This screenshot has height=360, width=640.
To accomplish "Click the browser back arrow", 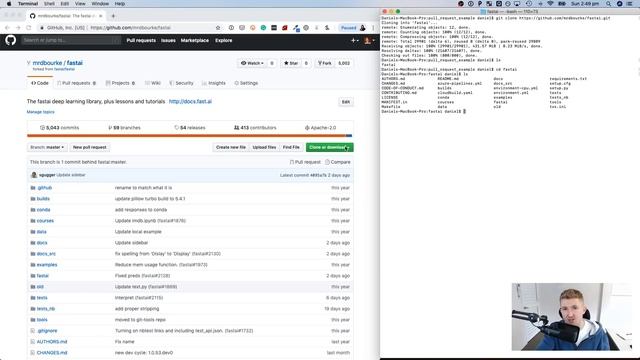I will click(7, 28).
